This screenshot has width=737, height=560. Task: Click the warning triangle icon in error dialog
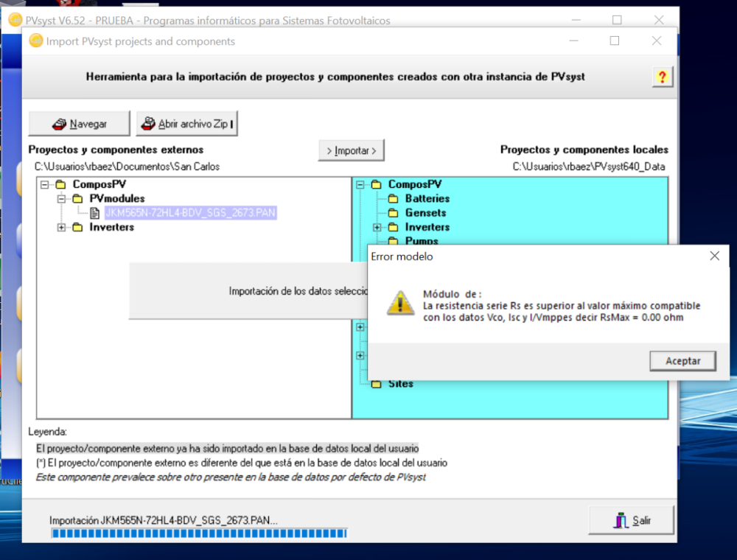click(x=401, y=303)
